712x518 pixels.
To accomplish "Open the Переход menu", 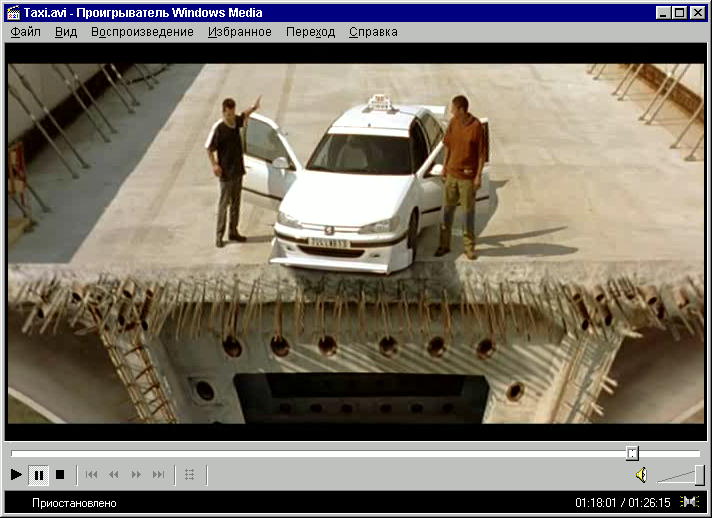I will click(x=311, y=32).
